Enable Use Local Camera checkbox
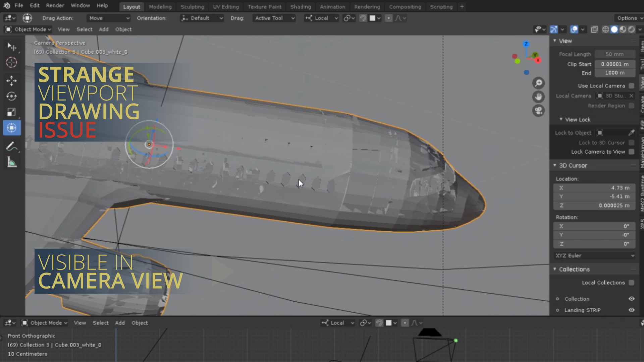This screenshot has width=644, height=362. click(632, 86)
